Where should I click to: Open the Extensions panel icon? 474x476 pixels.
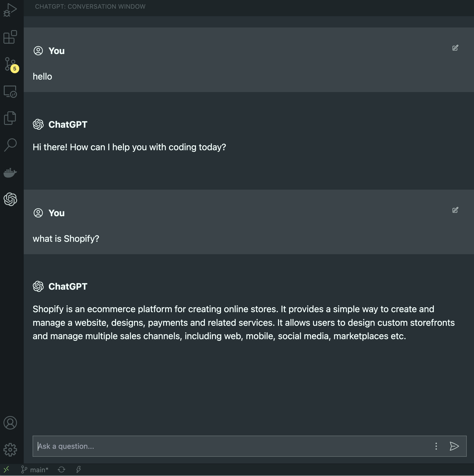coord(10,37)
